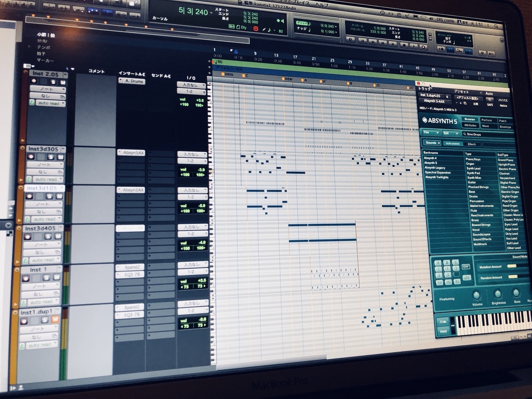
Task: Switch to the Browser tab in Absynth
Action: pyautogui.click(x=470, y=119)
